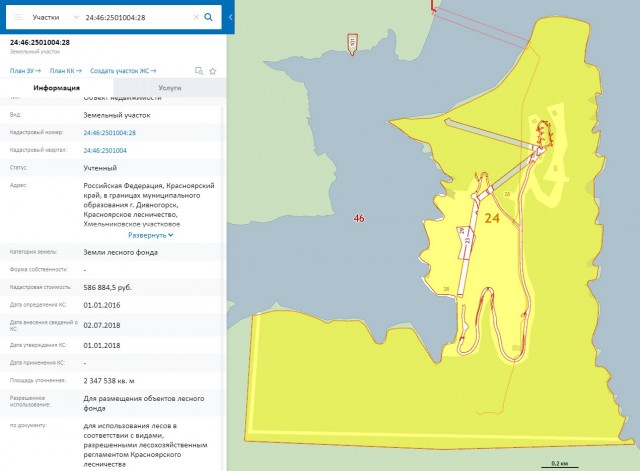Image resolution: width=640 pixels, height=471 pixels.
Task: Click the region label 46 on map
Action: [x=359, y=218]
